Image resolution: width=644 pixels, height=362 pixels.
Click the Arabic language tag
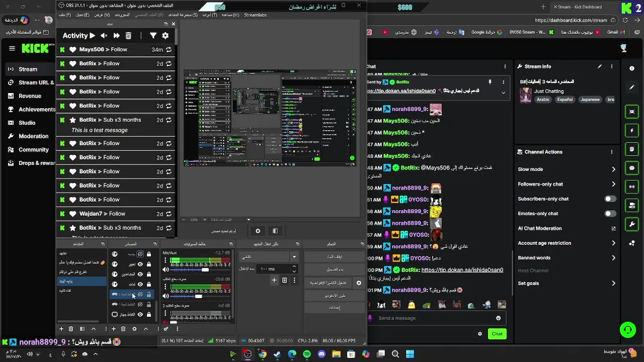tap(543, 100)
